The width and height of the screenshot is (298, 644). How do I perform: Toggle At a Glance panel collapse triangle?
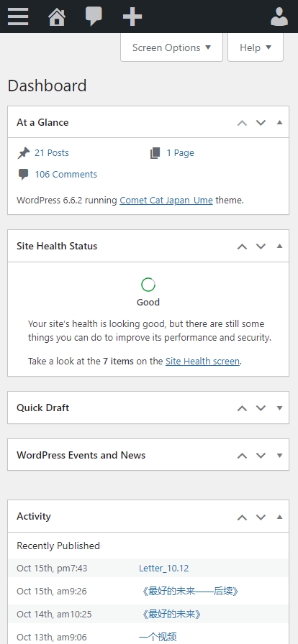280,122
